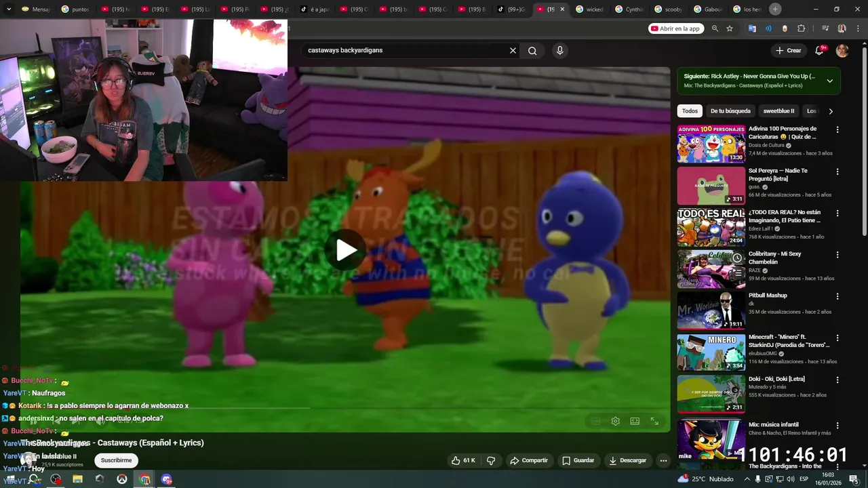The height and width of the screenshot is (488, 868).
Task: Toggle theater mode in the player
Action: [x=635, y=421]
